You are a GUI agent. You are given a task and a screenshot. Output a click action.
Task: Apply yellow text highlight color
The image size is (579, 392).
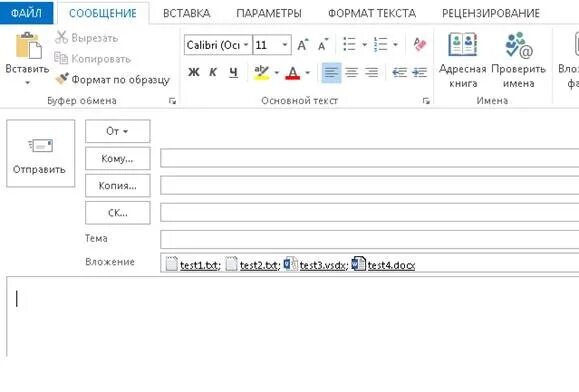[x=261, y=72]
